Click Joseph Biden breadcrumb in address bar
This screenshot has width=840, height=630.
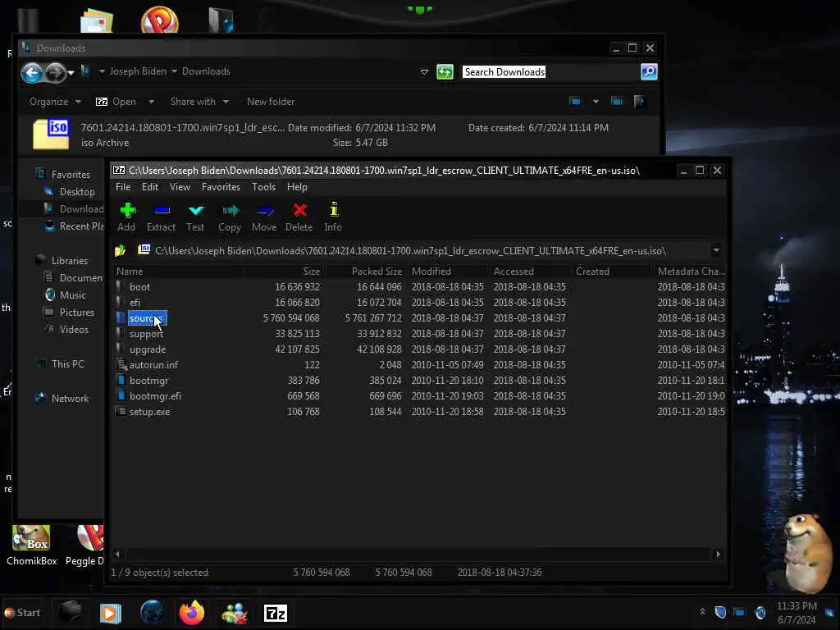(138, 71)
